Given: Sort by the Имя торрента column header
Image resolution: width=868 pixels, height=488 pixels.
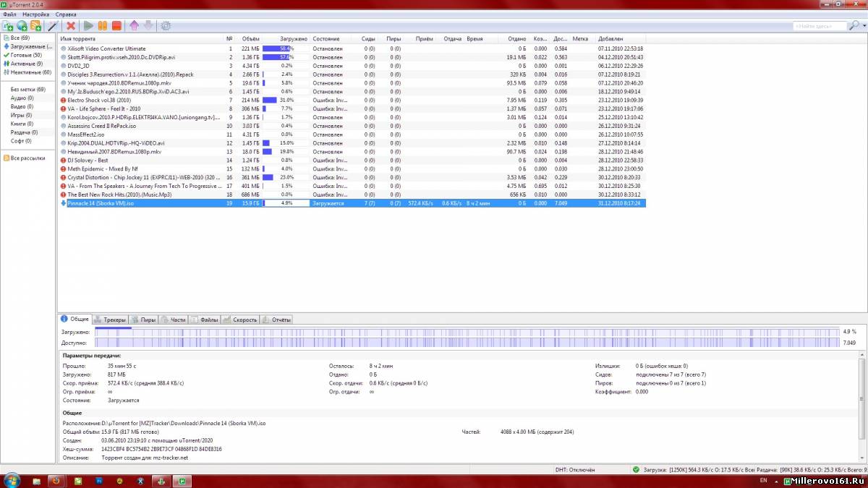Looking at the screenshot, I should tap(141, 38).
